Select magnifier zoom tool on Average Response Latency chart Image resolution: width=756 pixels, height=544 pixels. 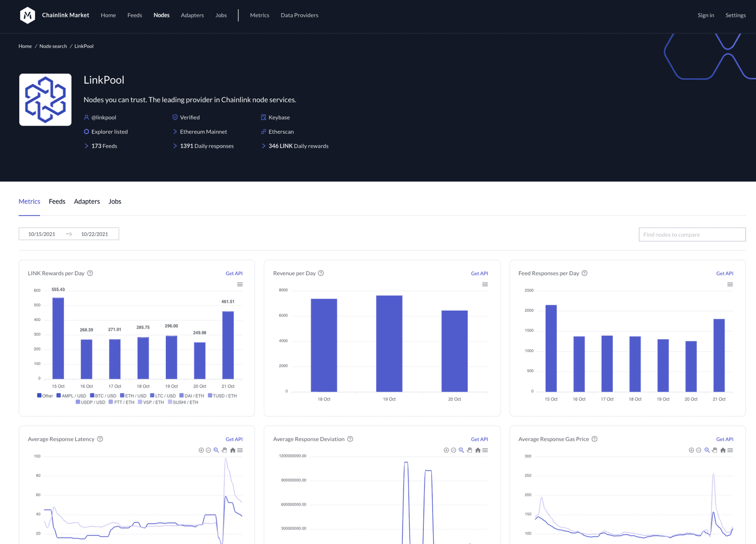[216, 450]
